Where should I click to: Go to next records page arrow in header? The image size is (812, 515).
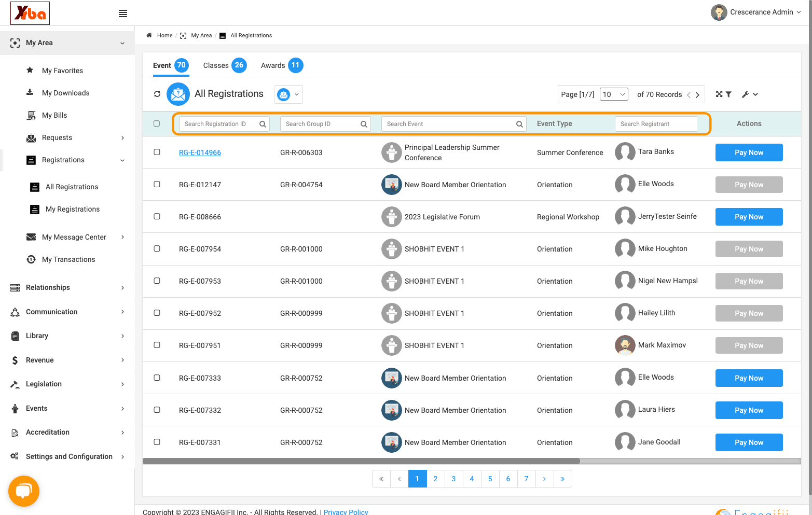coord(697,95)
